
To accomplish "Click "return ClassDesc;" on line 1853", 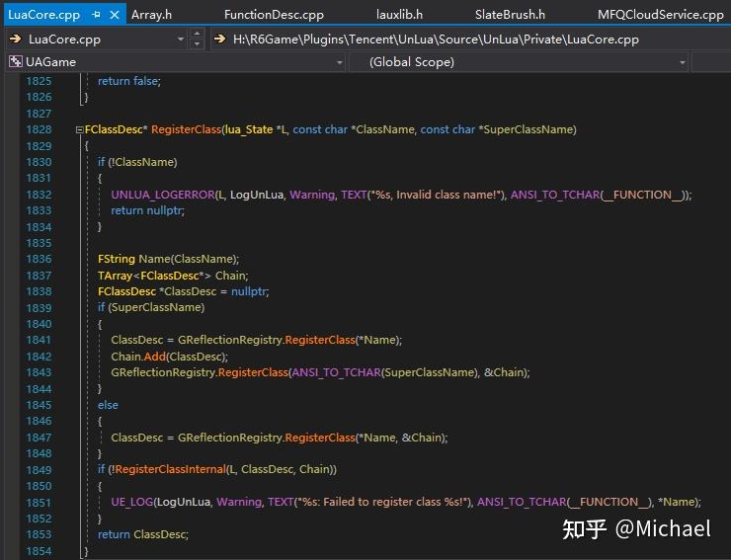I will pos(143,534).
